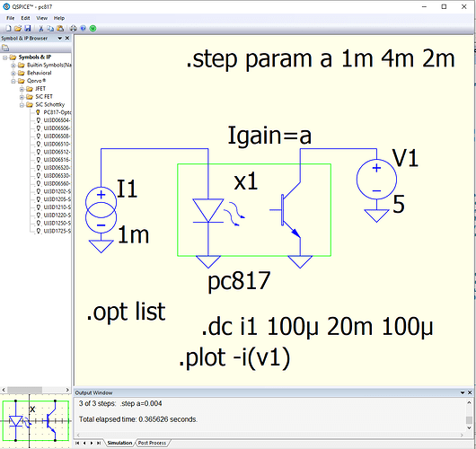The width and height of the screenshot is (476, 449).
Task: Collapse the Symbols & IP tree root
Action: click(x=4, y=57)
